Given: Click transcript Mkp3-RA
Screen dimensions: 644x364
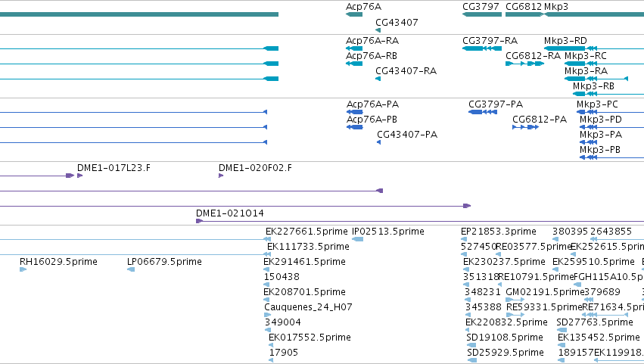Looking at the screenshot, I should click(586, 71).
